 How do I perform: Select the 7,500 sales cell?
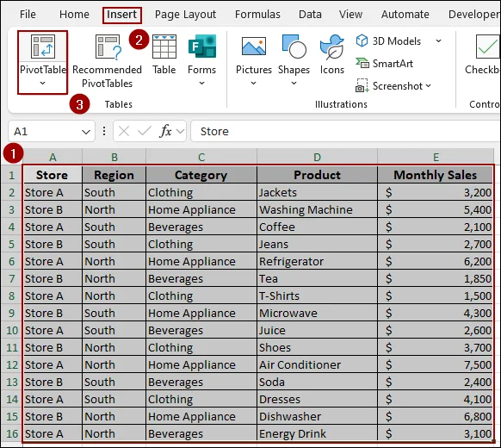436,364
